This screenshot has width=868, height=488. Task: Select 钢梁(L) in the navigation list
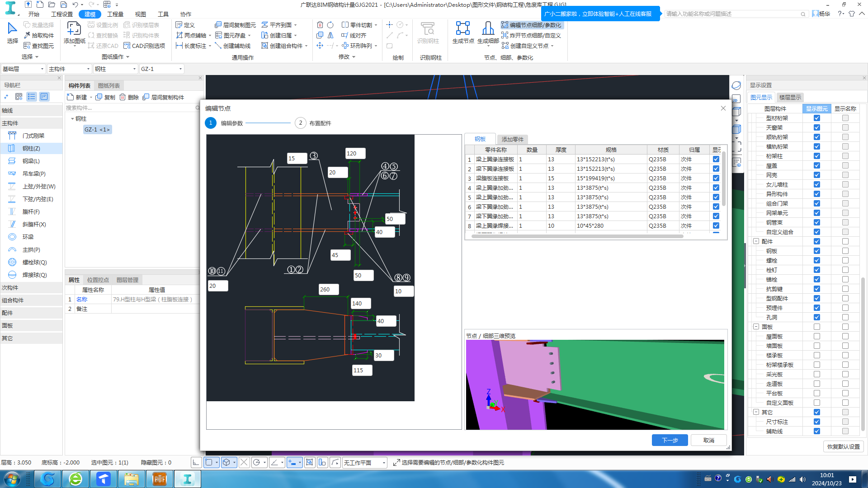pos(31,161)
